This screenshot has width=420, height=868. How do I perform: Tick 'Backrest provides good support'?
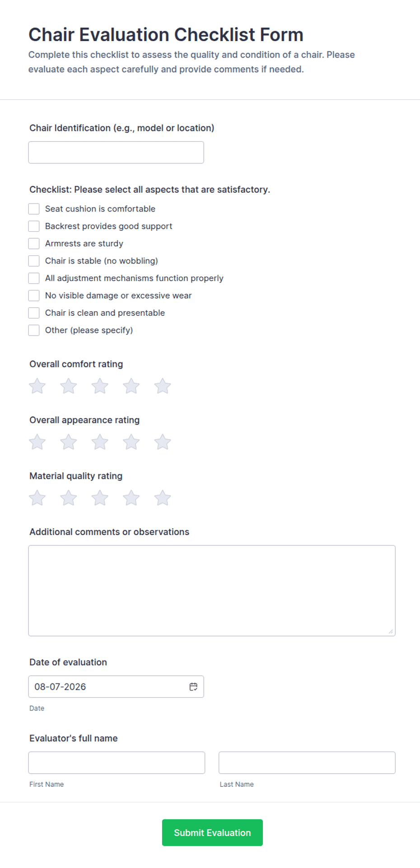pos(34,226)
